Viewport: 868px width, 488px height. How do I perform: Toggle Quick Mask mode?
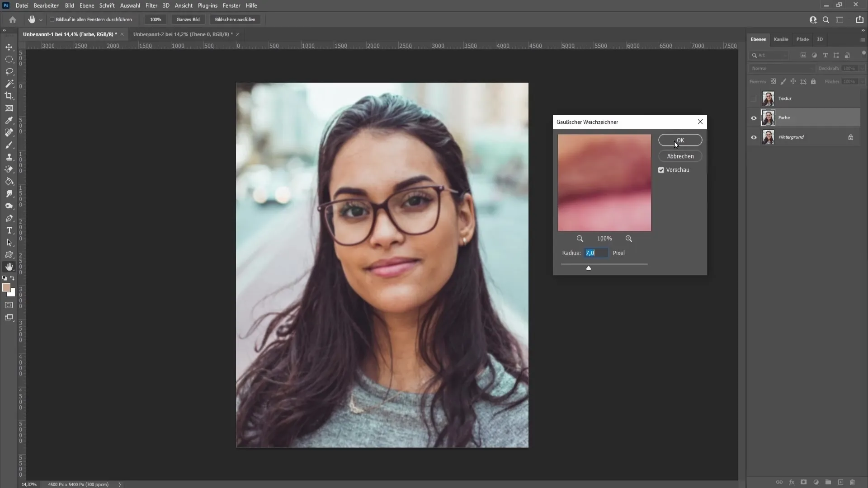click(9, 305)
